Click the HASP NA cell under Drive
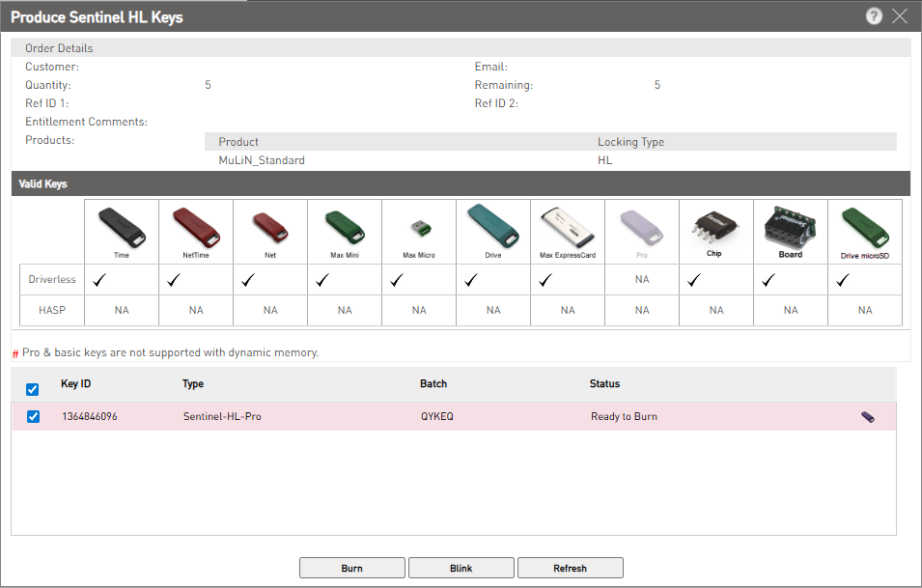The image size is (922, 588). 493,310
